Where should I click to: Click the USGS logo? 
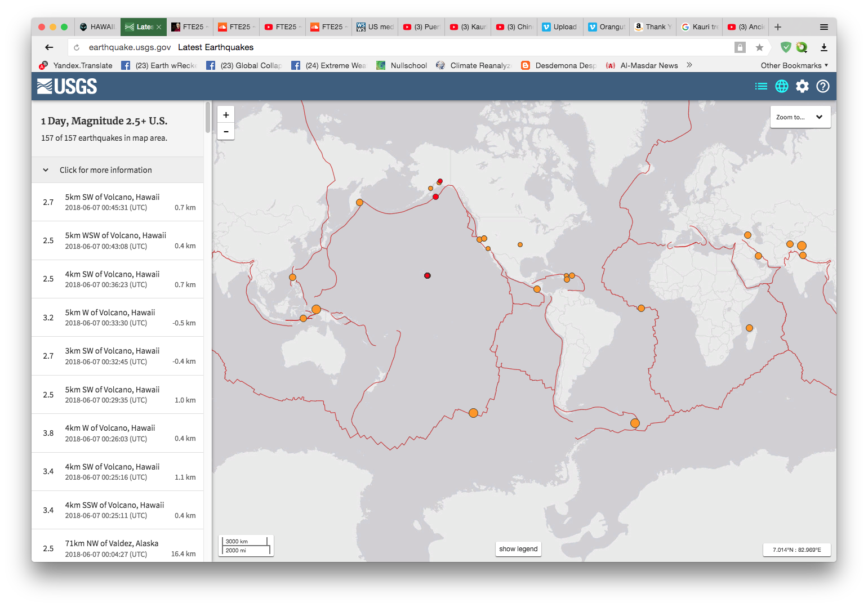tap(67, 86)
